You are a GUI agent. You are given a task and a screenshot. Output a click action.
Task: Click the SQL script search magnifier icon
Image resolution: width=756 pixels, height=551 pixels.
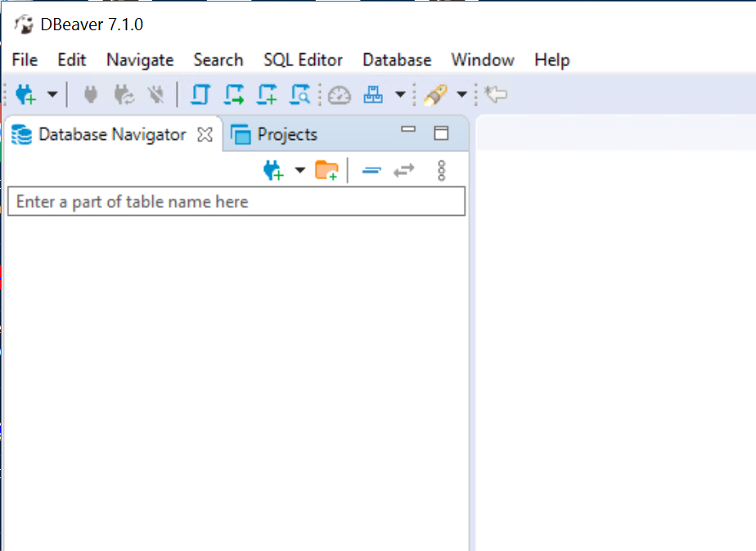click(x=300, y=95)
